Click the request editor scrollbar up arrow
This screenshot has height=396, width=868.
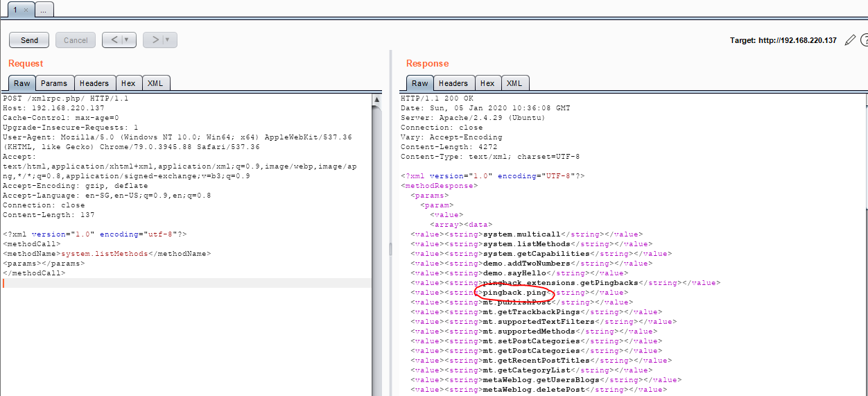[377, 100]
